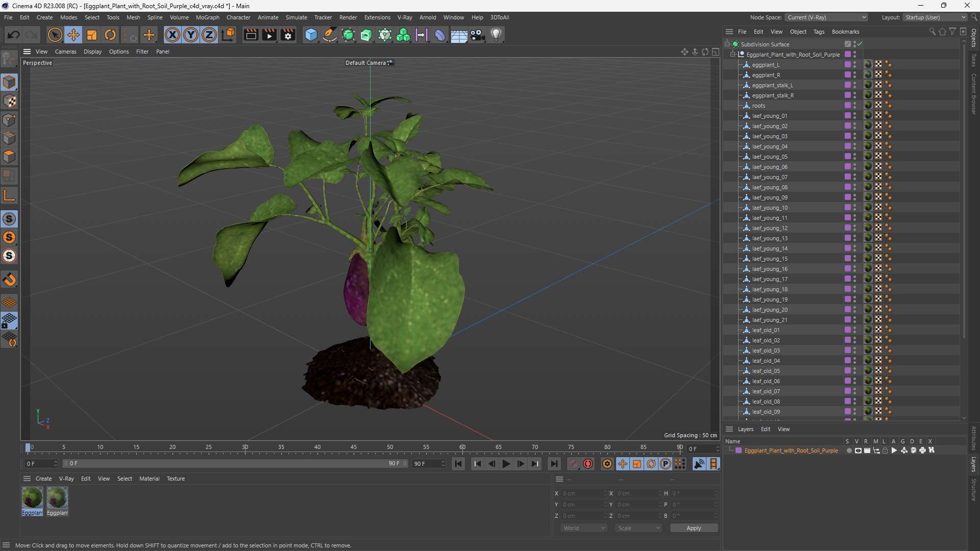
Task: Click the end frame 90 F field
Action: click(429, 464)
